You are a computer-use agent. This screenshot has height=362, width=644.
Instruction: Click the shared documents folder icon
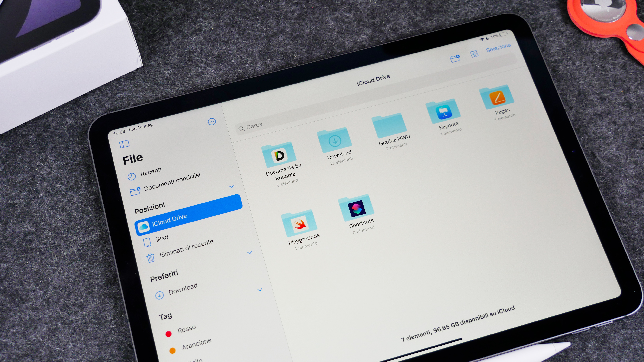click(135, 191)
